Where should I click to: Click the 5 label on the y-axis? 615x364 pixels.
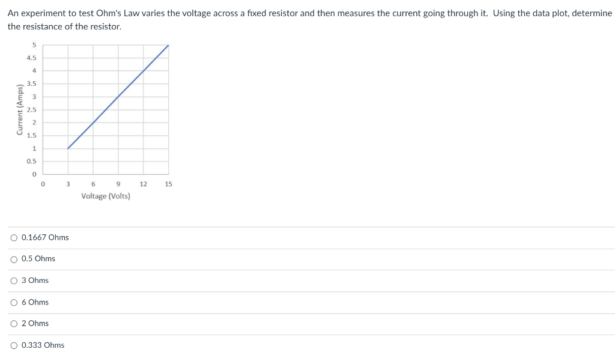click(x=34, y=44)
